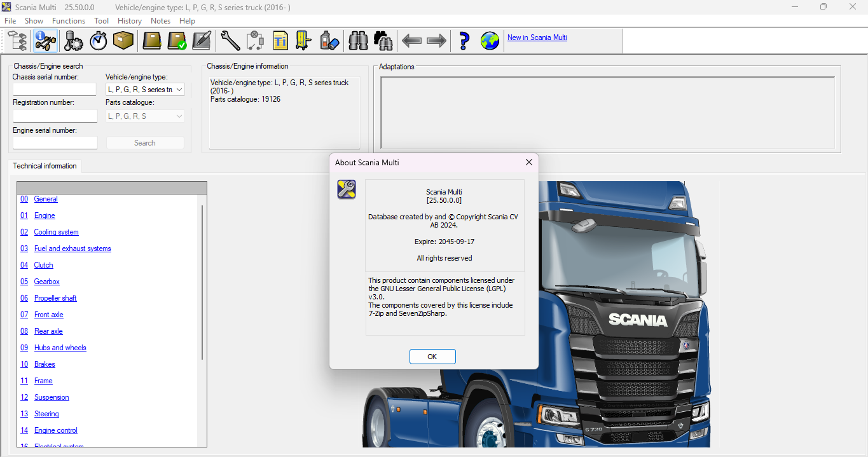Image resolution: width=868 pixels, height=457 pixels.
Task: Go forward with the right arrow icon
Action: (x=437, y=41)
